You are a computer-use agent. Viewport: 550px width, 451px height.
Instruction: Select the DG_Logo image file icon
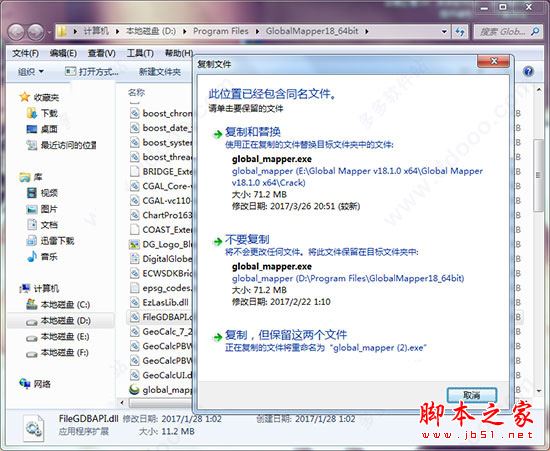[x=135, y=244]
